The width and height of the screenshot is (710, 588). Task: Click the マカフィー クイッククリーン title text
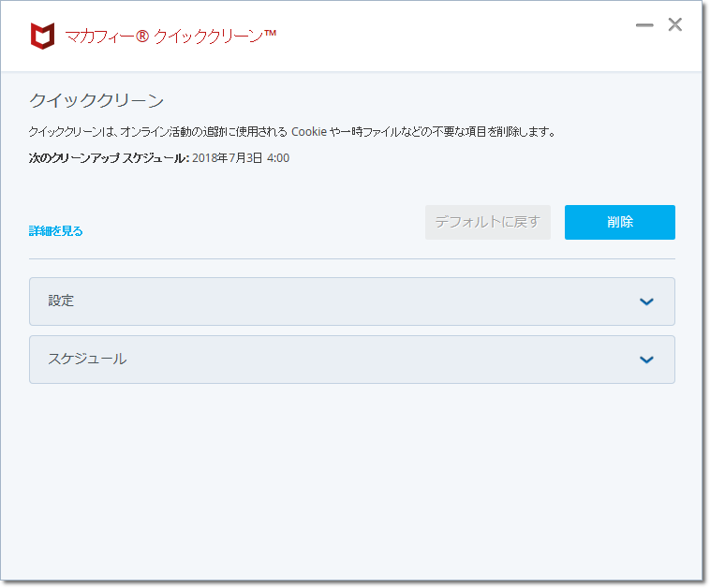coord(170,36)
